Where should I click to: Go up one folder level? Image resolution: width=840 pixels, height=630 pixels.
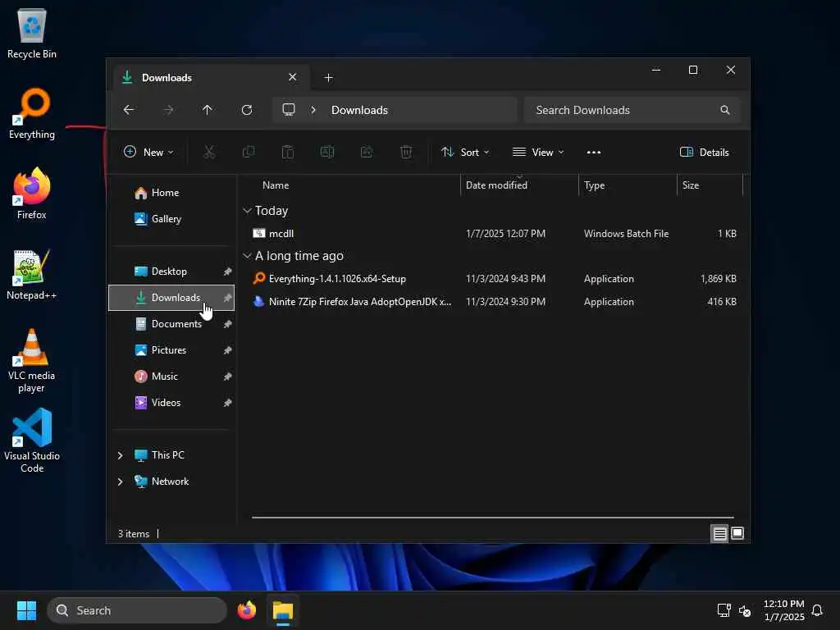pyautogui.click(x=208, y=110)
